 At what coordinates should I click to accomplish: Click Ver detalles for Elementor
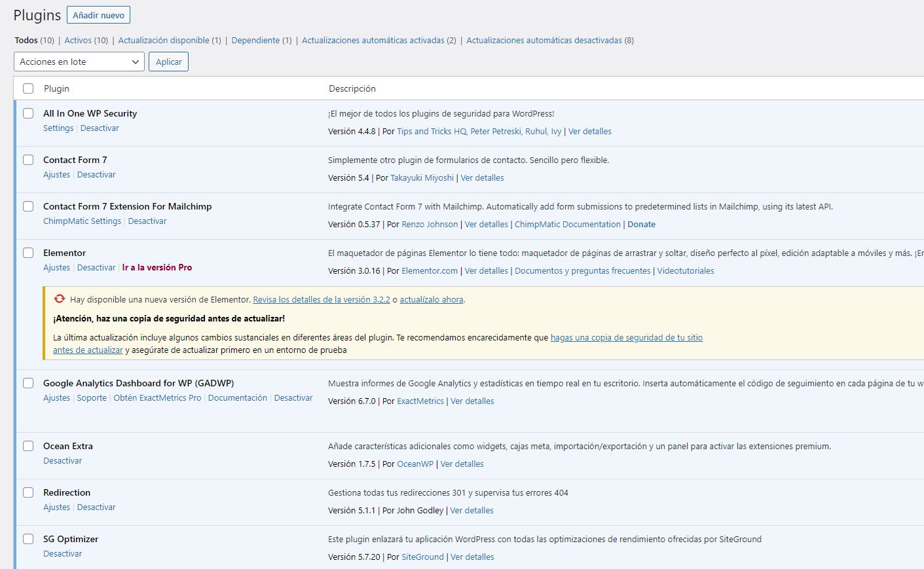click(x=486, y=271)
